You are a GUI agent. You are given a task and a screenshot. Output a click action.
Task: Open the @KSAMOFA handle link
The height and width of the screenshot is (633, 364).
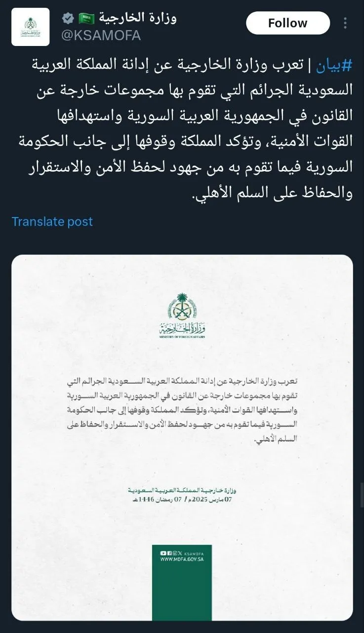point(100,36)
